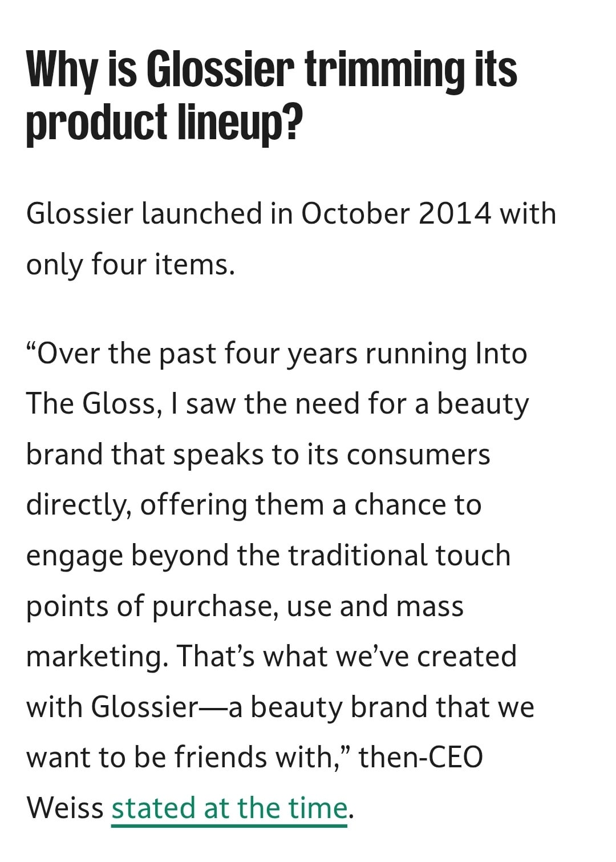Click the "then-CEO" text

pos(420,758)
